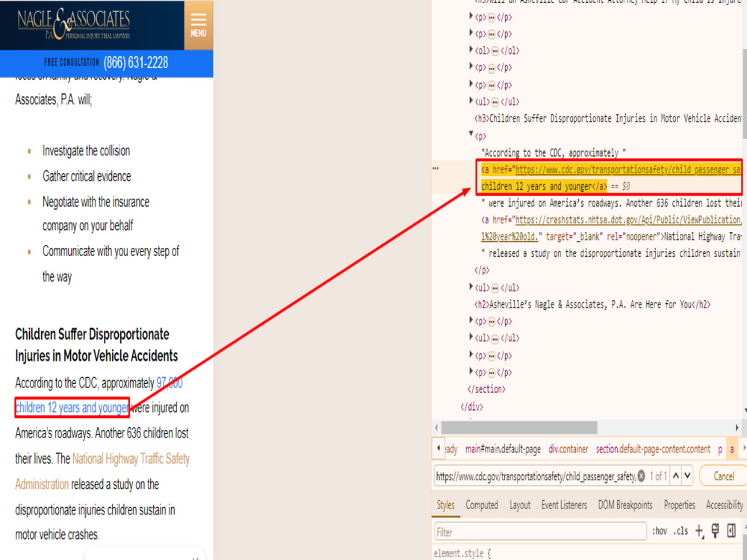Screen dimensions: 747x560
Task: Select div.container in the breadcrumb
Action: pos(568,449)
